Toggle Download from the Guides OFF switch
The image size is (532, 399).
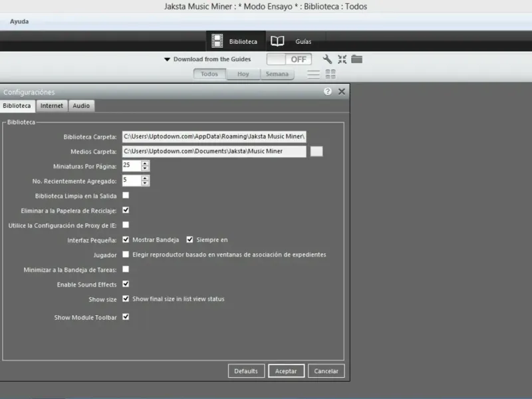click(289, 59)
